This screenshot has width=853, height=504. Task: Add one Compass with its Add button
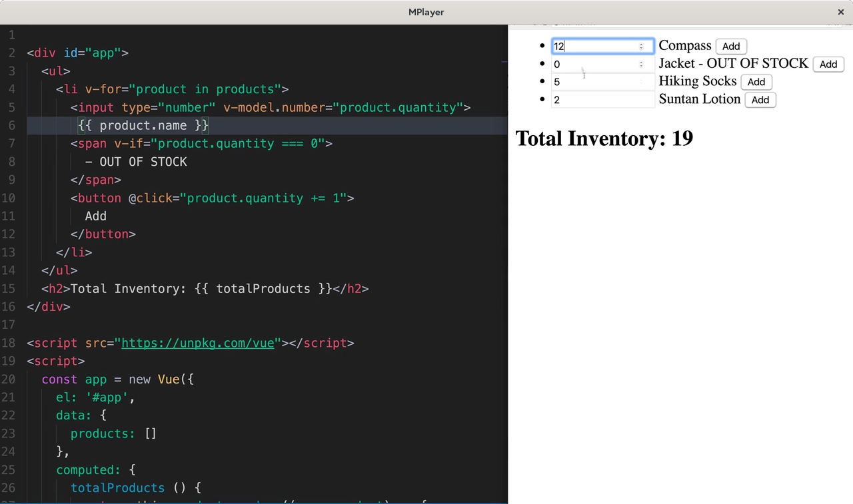(731, 46)
